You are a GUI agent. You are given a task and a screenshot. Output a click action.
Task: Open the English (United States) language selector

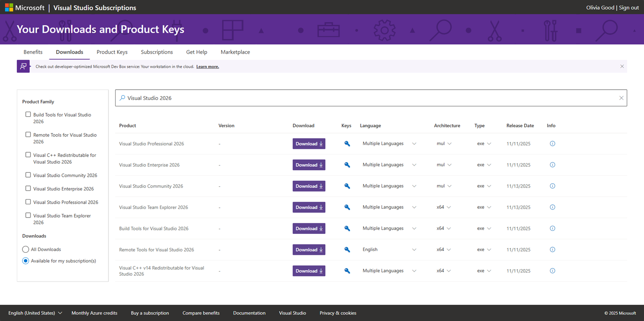click(32, 313)
